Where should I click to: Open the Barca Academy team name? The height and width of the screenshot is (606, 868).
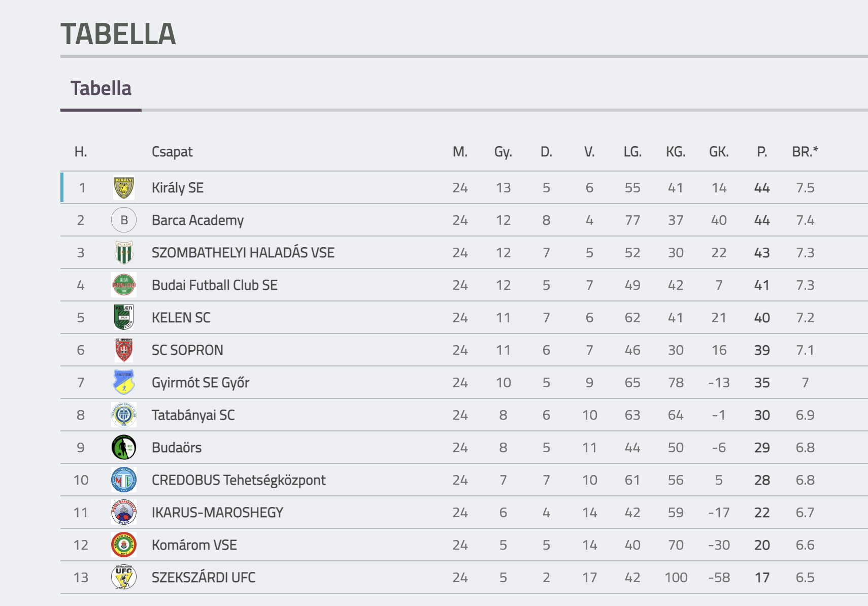point(198,221)
